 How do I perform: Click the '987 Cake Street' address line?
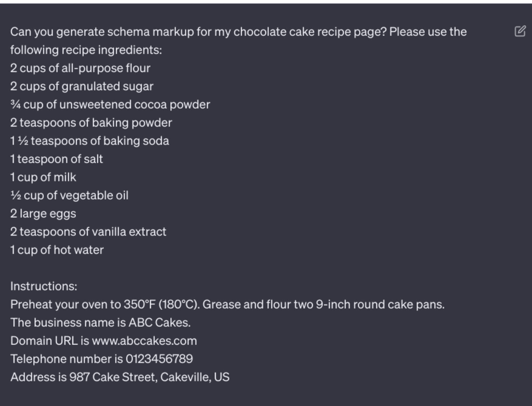[120, 377]
